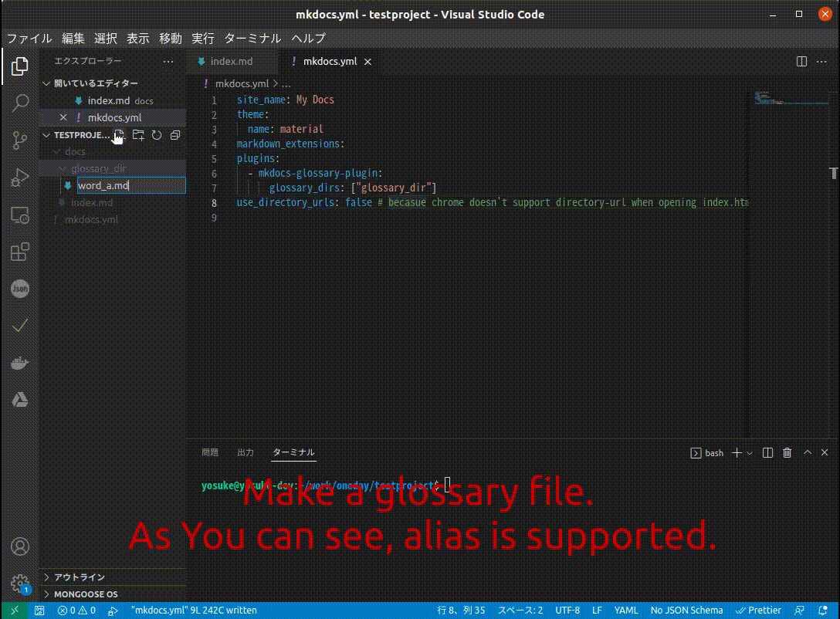The width and height of the screenshot is (840, 619).
Task: Switch to the Problems panel tab (問題)
Action: pyautogui.click(x=210, y=452)
